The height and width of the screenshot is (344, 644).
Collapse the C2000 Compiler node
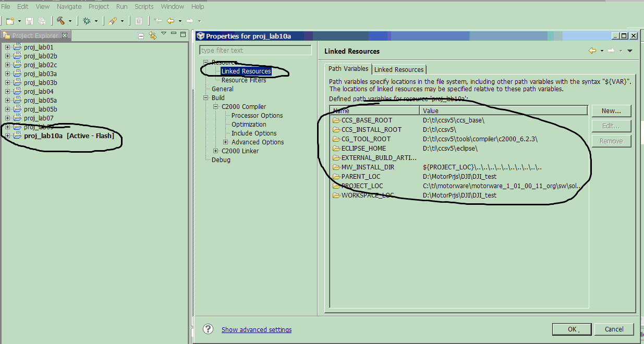pyautogui.click(x=216, y=106)
